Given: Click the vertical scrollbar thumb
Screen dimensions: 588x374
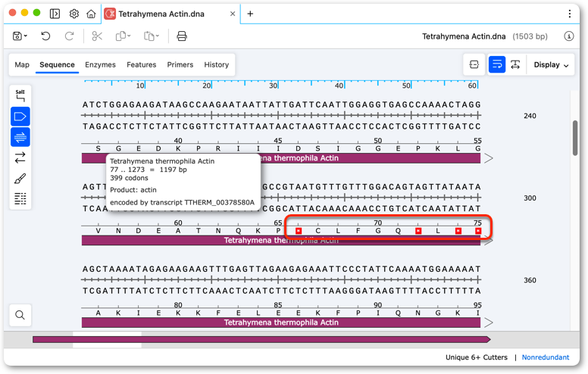Looking at the screenshot, I should pyautogui.click(x=575, y=138).
